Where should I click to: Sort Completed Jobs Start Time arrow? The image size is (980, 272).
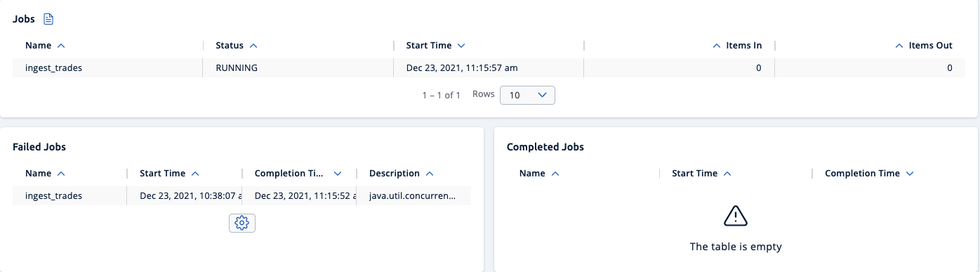[727, 174]
